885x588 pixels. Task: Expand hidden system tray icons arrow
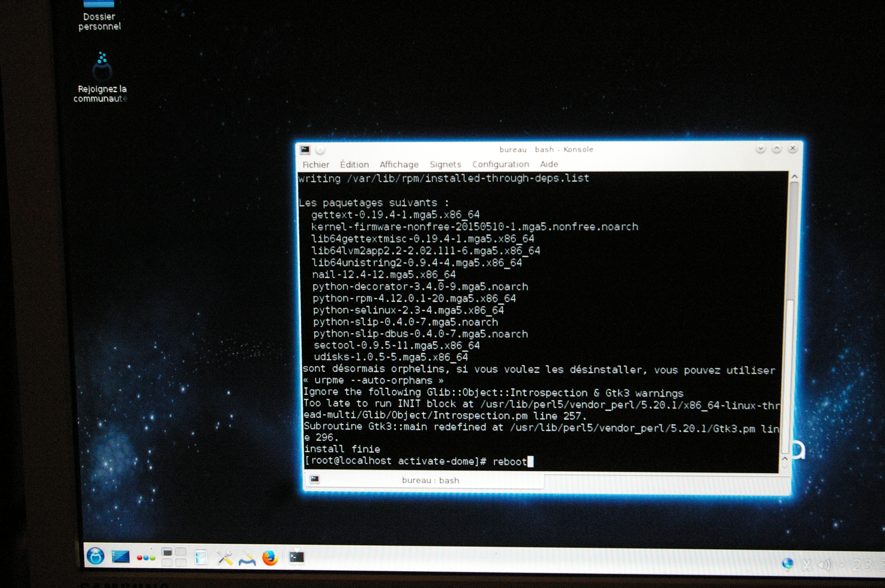click(x=841, y=565)
